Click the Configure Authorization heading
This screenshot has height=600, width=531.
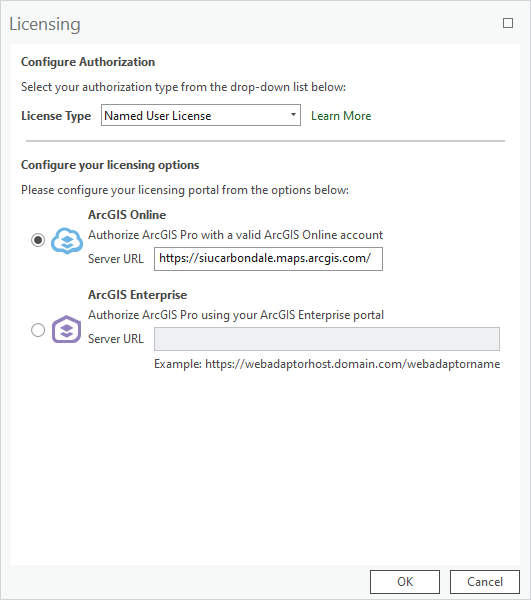(x=88, y=62)
